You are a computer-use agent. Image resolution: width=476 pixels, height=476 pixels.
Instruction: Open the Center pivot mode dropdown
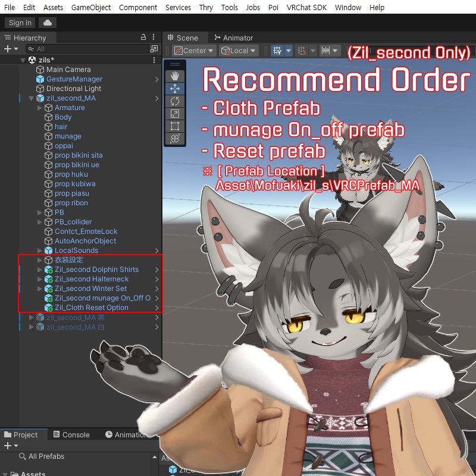coord(194,51)
